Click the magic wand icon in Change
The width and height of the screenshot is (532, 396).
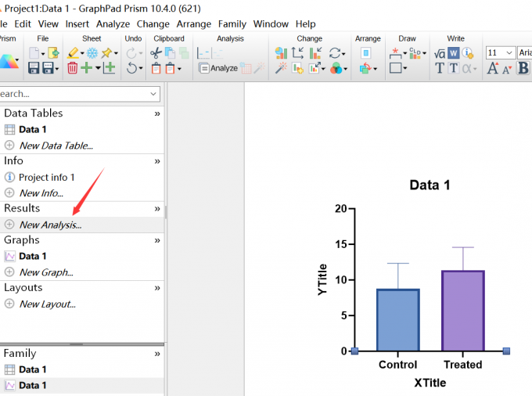(x=280, y=69)
